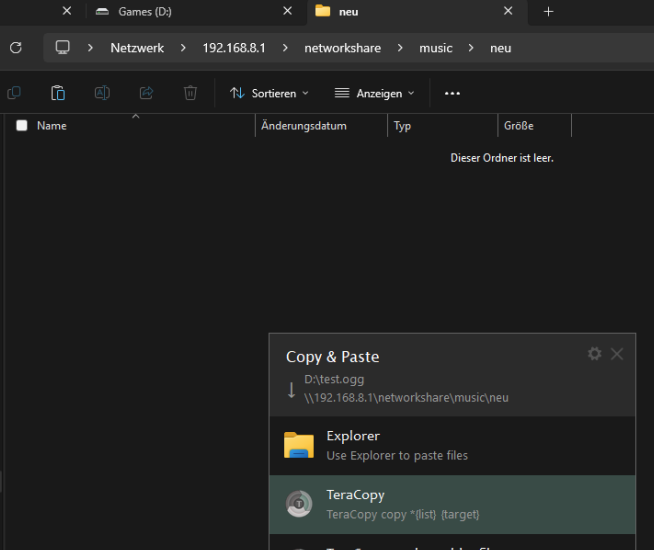
Task: Click the Copy & Paste title text
Action: [x=332, y=357]
